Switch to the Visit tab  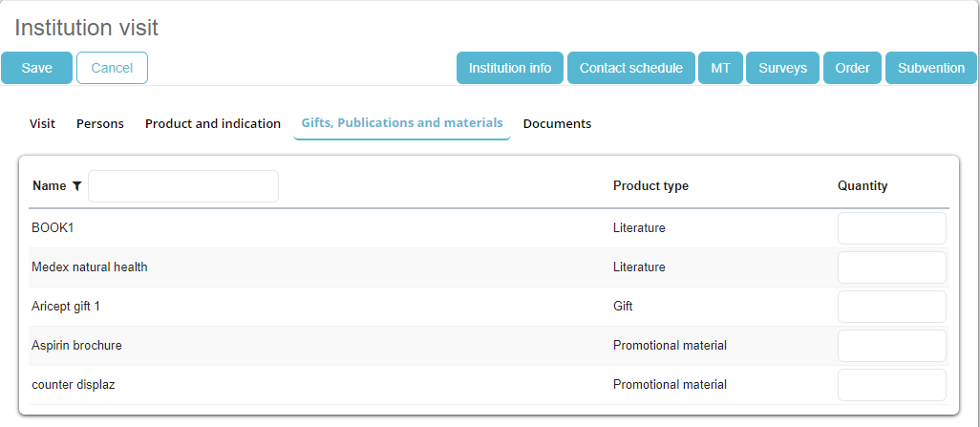42,123
